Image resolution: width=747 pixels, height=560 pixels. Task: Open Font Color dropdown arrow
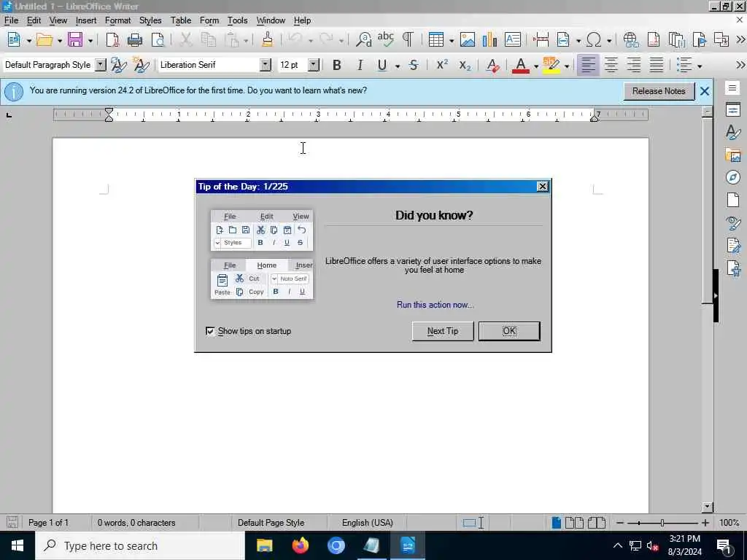[536, 66]
